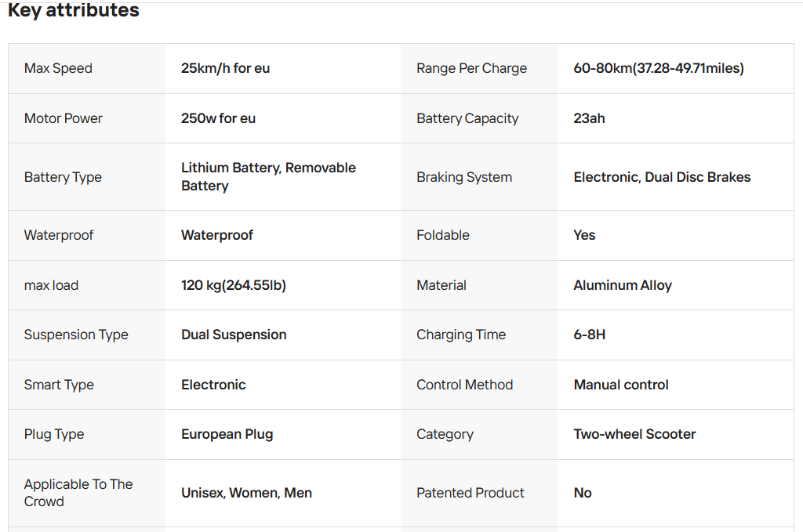This screenshot has height=532, width=803.
Task: Click the Manual control value
Action: [x=621, y=385]
